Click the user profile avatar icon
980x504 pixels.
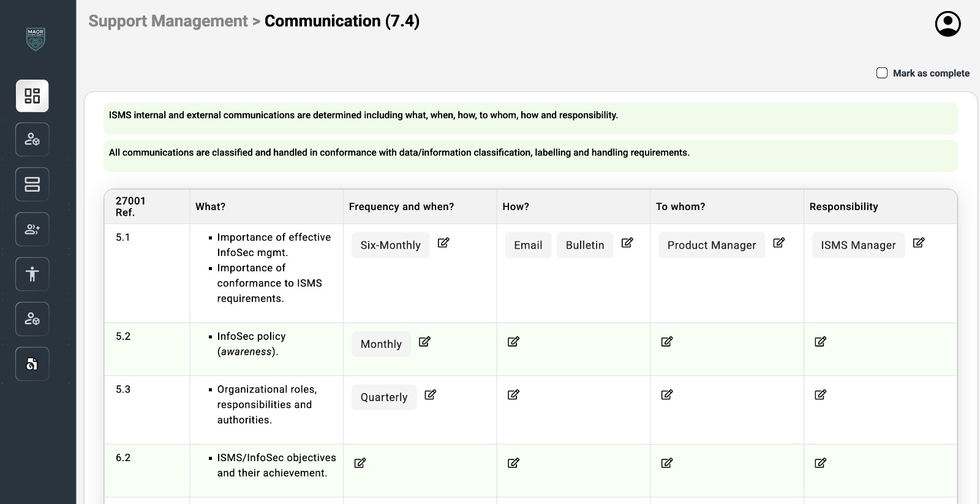[948, 24]
